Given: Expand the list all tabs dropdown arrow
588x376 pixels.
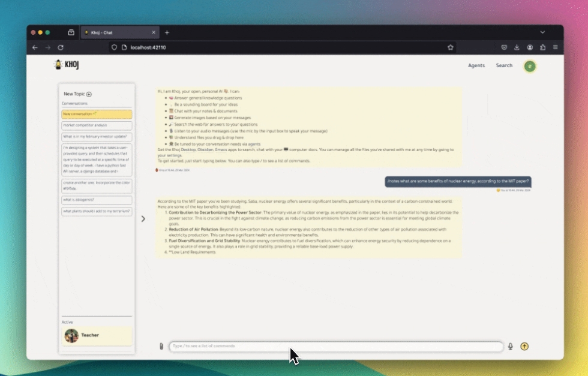Looking at the screenshot, I should pyautogui.click(x=542, y=32).
